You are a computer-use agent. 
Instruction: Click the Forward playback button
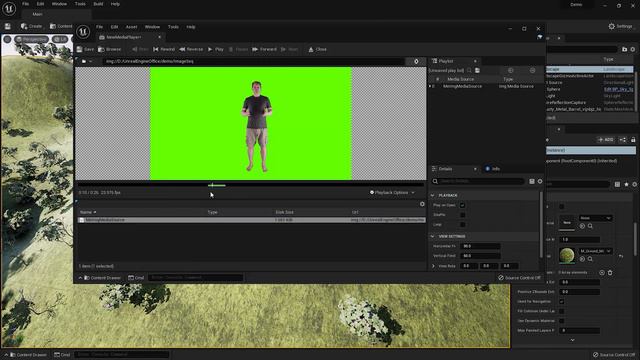(264, 49)
